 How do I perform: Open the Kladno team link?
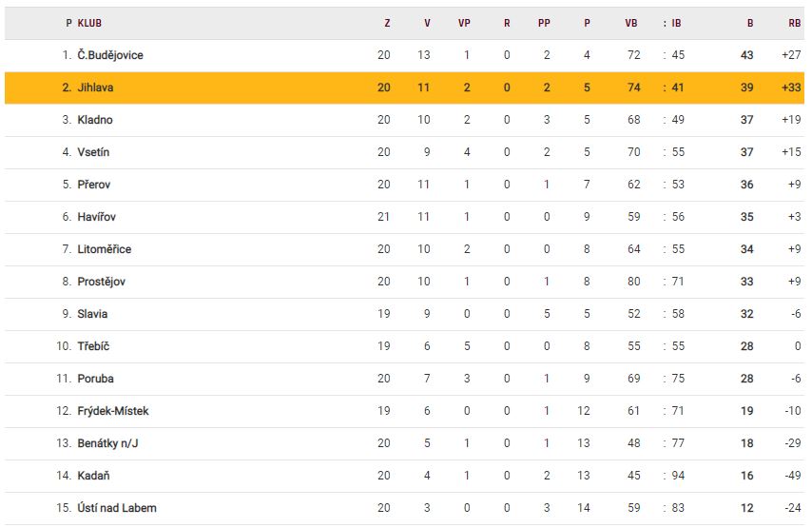pos(95,120)
